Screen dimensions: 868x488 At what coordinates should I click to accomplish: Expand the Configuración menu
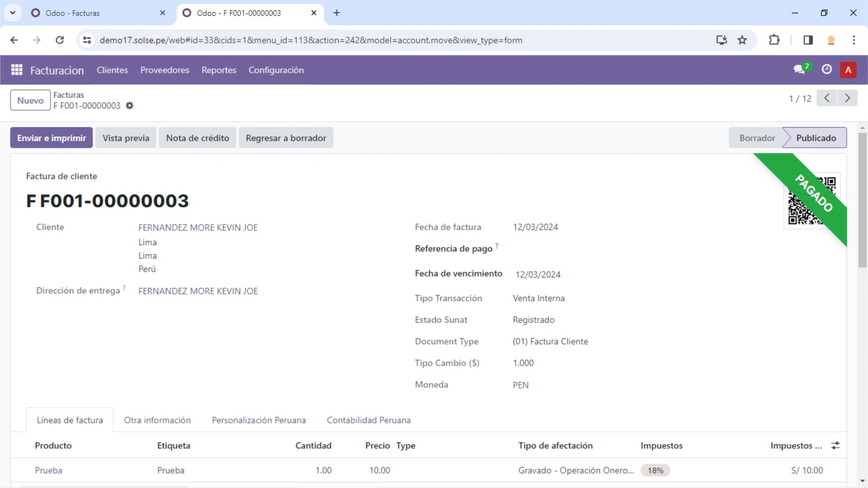click(276, 70)
